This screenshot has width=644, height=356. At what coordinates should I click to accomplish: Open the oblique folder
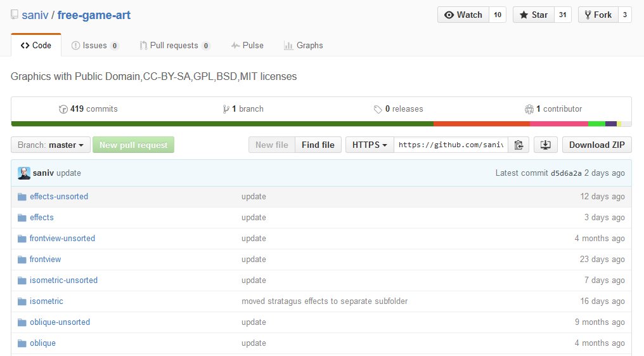42,343
